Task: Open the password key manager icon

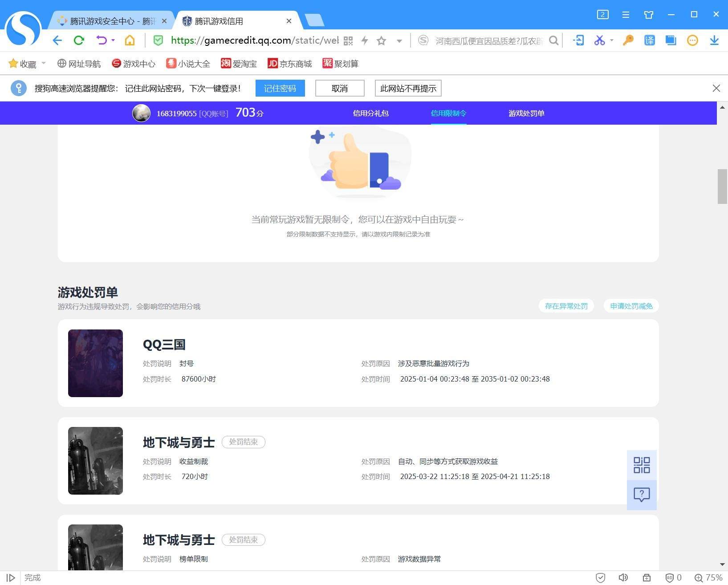Action: 628,41
